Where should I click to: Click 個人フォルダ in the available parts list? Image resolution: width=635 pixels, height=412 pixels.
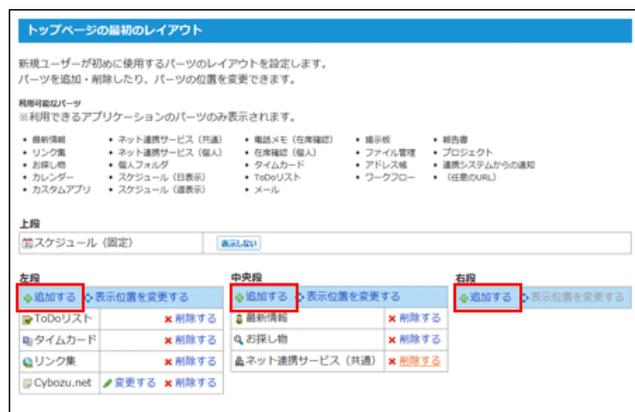click(x=143, y=165)
